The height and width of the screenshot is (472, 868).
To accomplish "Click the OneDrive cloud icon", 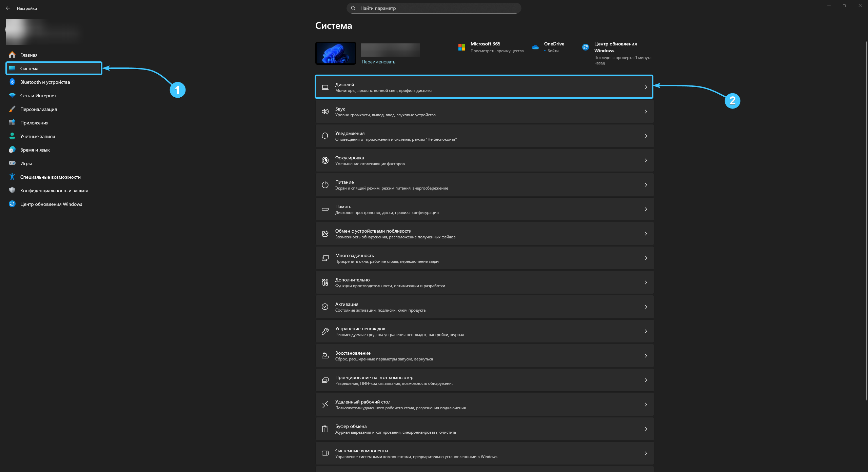I will tap(535, 47).
